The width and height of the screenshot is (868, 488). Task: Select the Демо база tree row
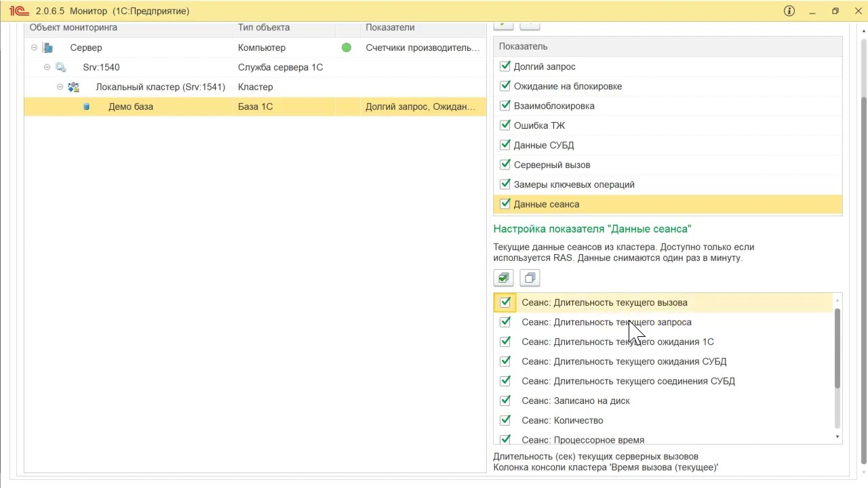(255, 106)
